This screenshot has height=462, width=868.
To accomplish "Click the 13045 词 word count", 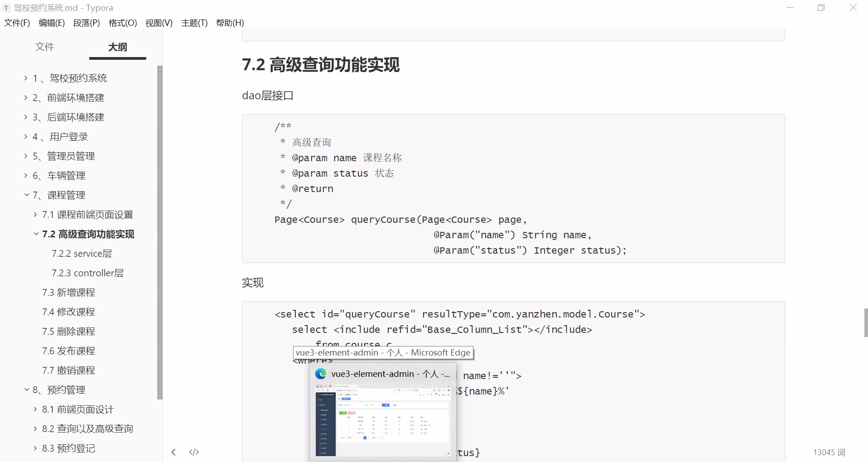I will (x=829, y=452).
